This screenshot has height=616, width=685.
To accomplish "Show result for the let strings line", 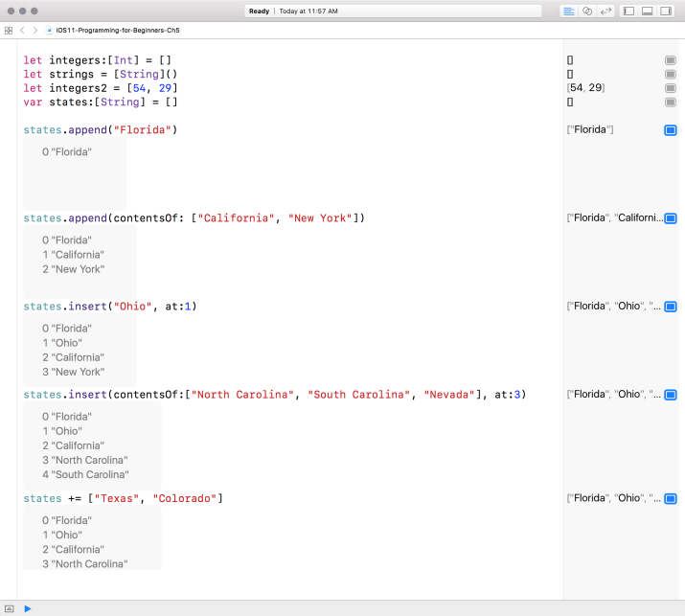I will (670, 74).
